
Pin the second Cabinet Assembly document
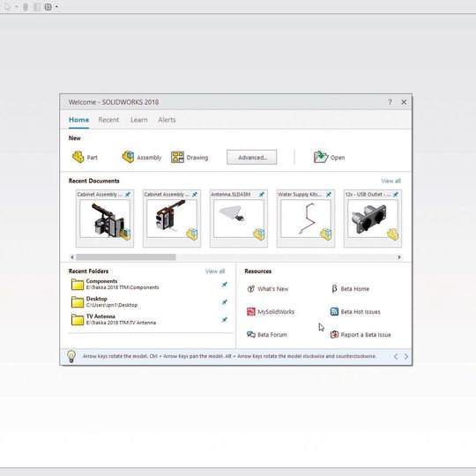tap(195, 194)
